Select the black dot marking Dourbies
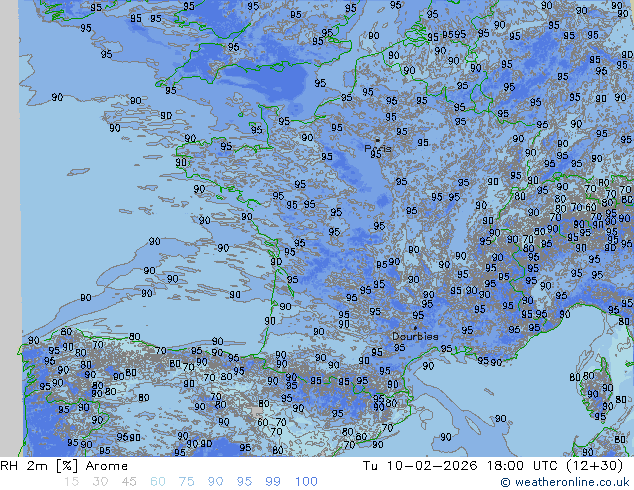Screen dimensions: 634x490 pyautogui.click(x=415, y=328)
